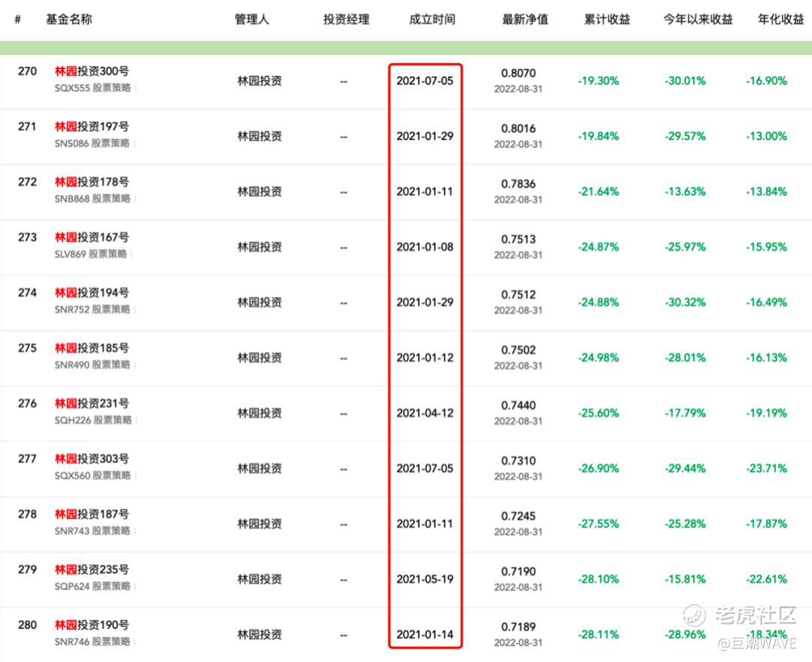Screen dimensions: 812x662
Task: Click establishment date 2021-01-08
Action: tap(425, 247)
